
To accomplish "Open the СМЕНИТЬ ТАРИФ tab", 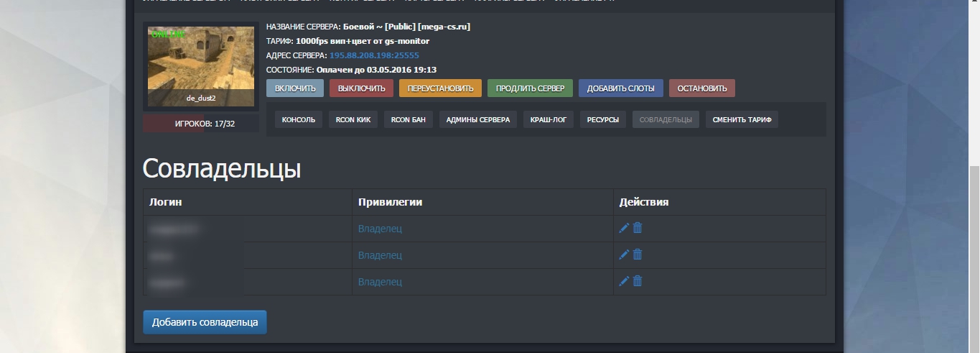I will point(742,119).
